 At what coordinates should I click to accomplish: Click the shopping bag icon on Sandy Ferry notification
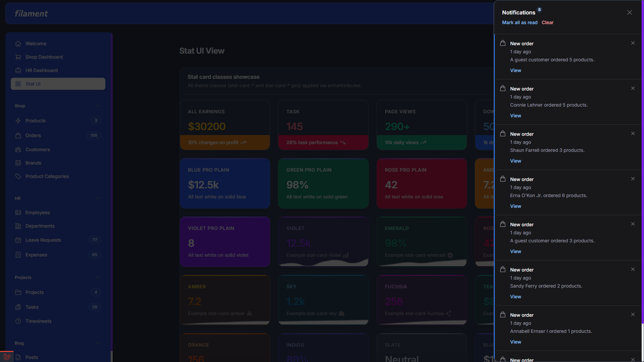503,269
